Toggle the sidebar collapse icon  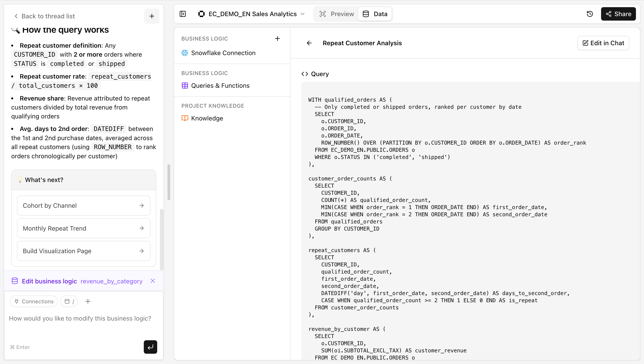183,14
